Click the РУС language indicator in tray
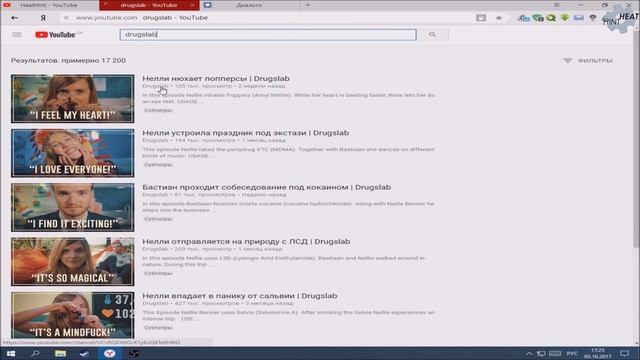The width and height of the screenshot is (640, 360). (x=572, y=353)
